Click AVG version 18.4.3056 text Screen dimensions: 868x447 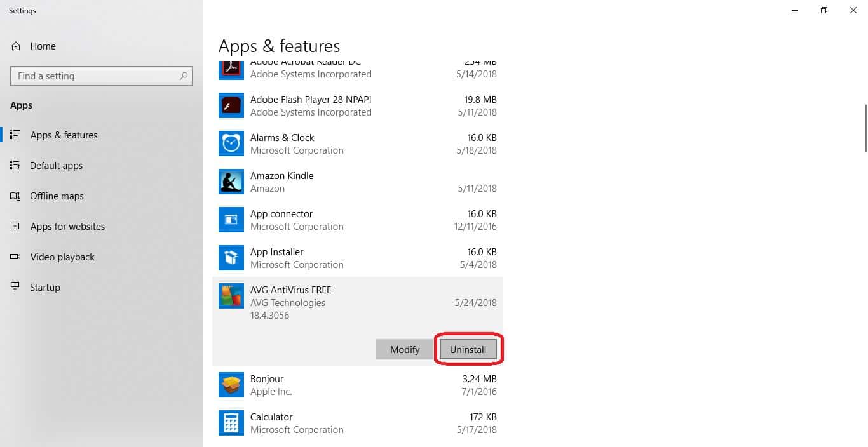tap(270, 316)
